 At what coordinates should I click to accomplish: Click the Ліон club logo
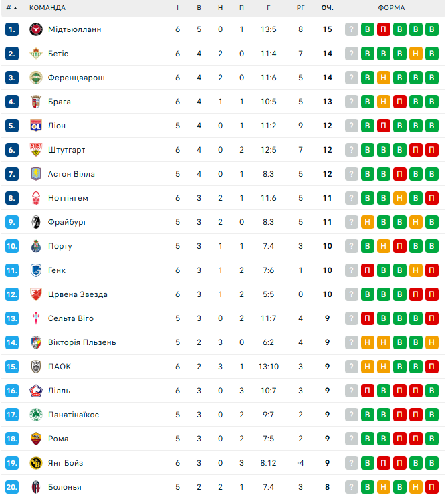36,126
